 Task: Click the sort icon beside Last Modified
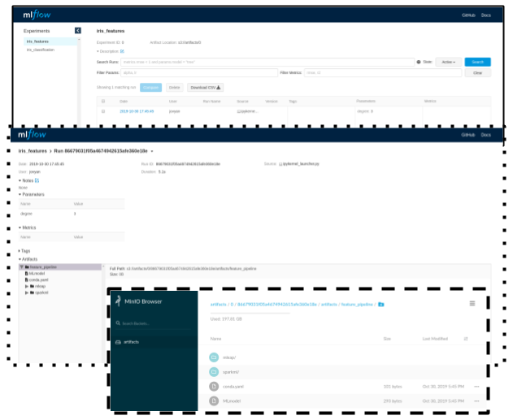(466, 339)
